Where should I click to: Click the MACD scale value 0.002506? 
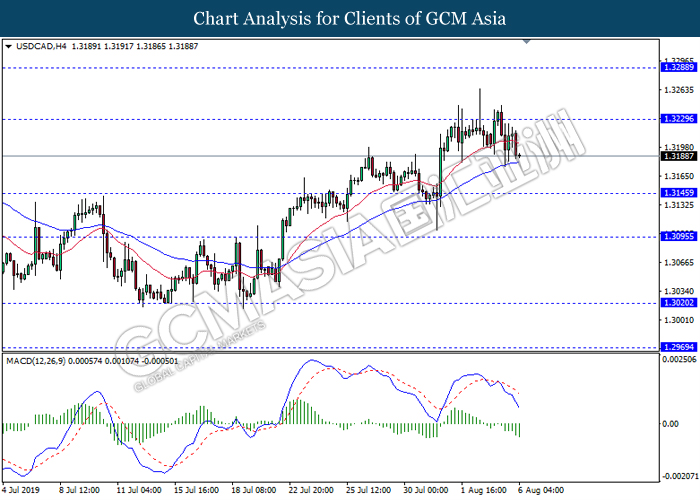(679, 359)
